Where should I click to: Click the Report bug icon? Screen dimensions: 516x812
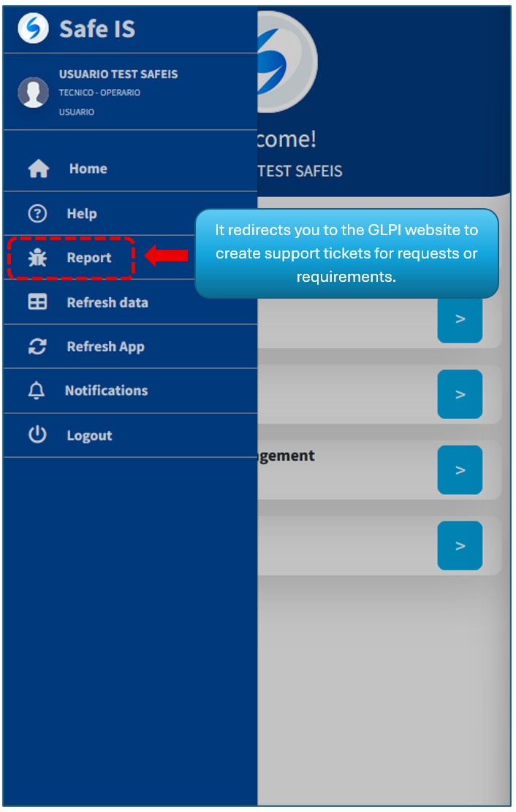click(x=37, y=258)
